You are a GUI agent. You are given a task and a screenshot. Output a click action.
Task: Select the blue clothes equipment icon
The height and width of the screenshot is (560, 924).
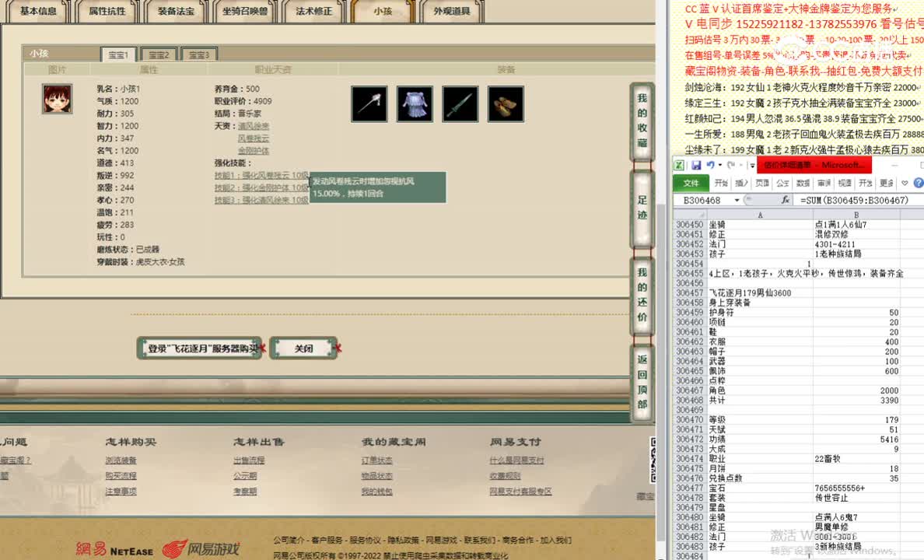pyautogui.click(x=414, y=103)
